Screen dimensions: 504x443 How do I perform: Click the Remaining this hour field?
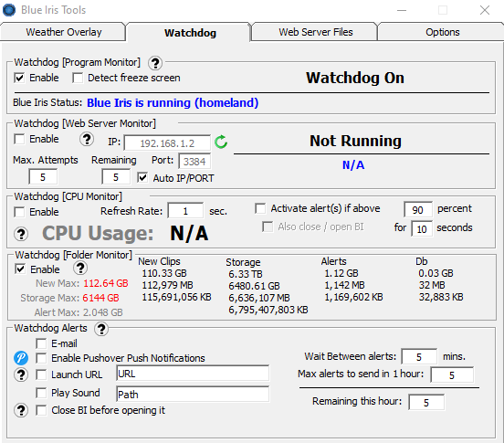click(426, 403)
